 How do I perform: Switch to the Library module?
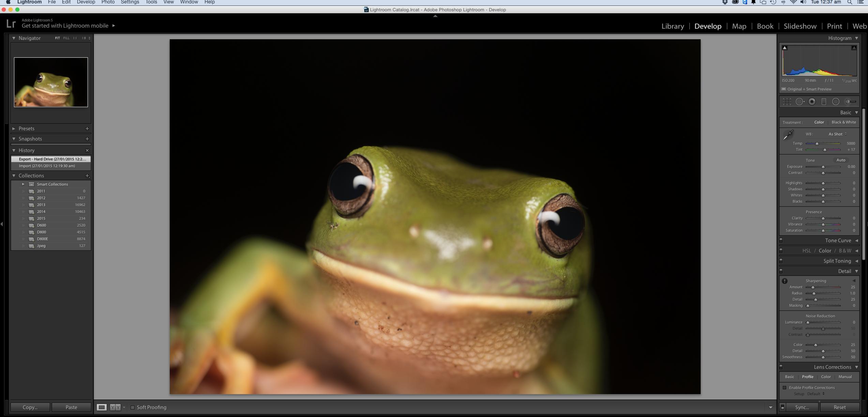pos(672,26)
